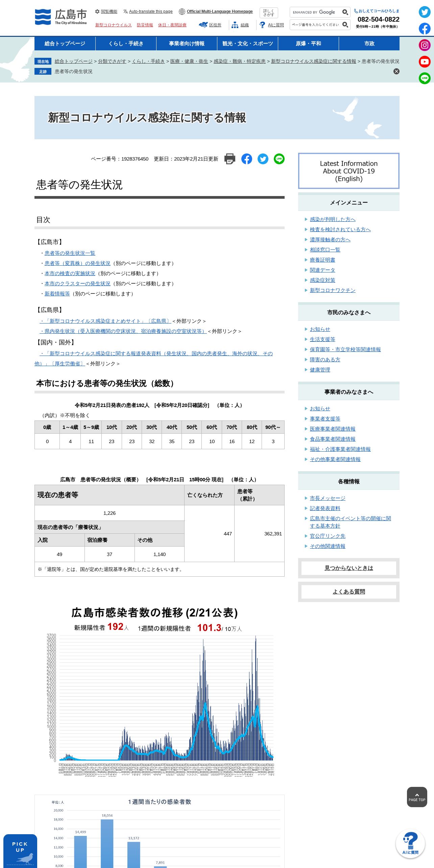434x868 pixels.
Task: Click 防災情報 header quick link
Action: coord(145,25)
